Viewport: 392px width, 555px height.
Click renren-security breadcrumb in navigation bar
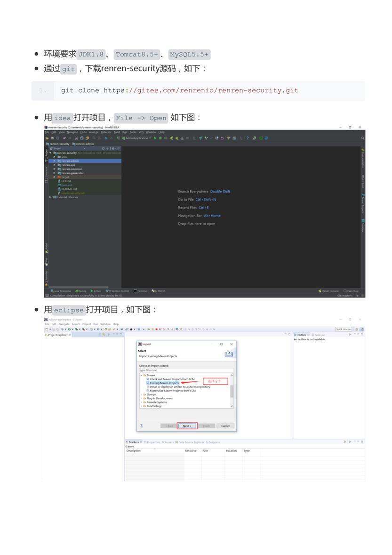[x=58, y=144]
